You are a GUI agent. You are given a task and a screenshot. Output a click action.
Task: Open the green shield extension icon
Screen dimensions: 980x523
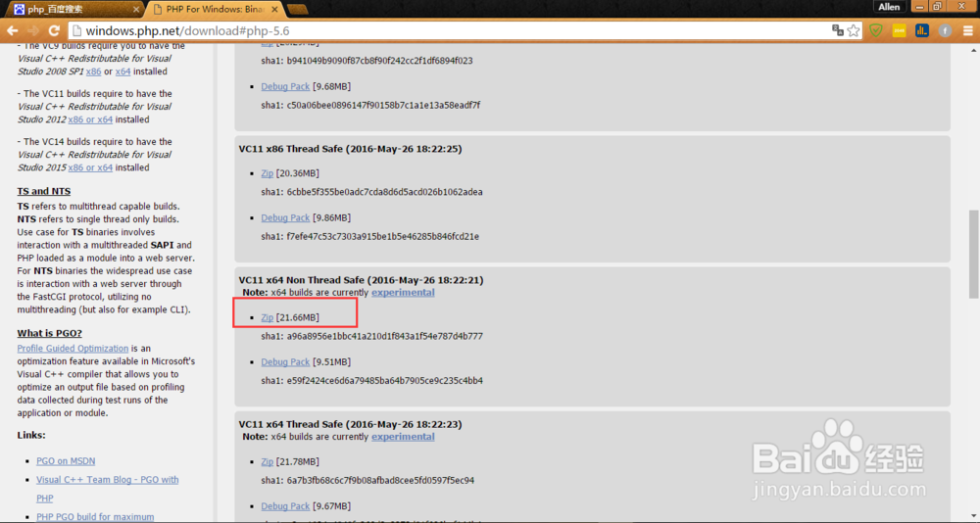875,30
